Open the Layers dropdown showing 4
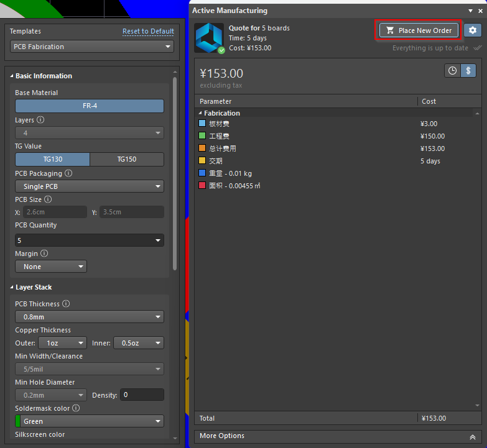Image resolution: width=487 pixels, height=448 pixels. 90,133
